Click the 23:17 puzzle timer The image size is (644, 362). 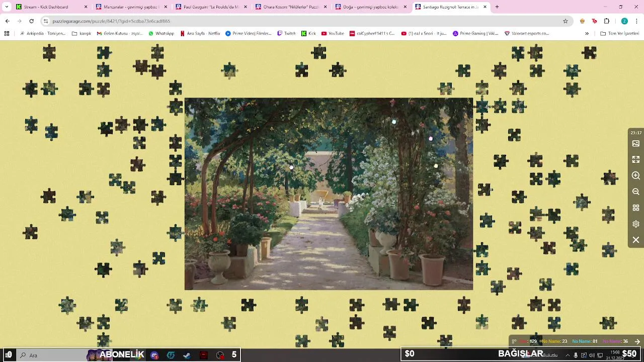point(636,133)
